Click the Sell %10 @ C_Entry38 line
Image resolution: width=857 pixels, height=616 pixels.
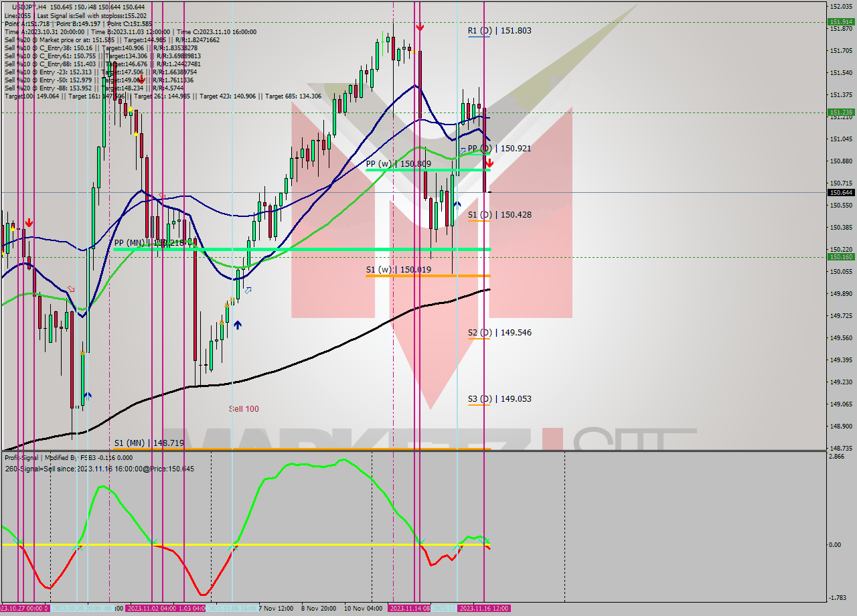100,48
